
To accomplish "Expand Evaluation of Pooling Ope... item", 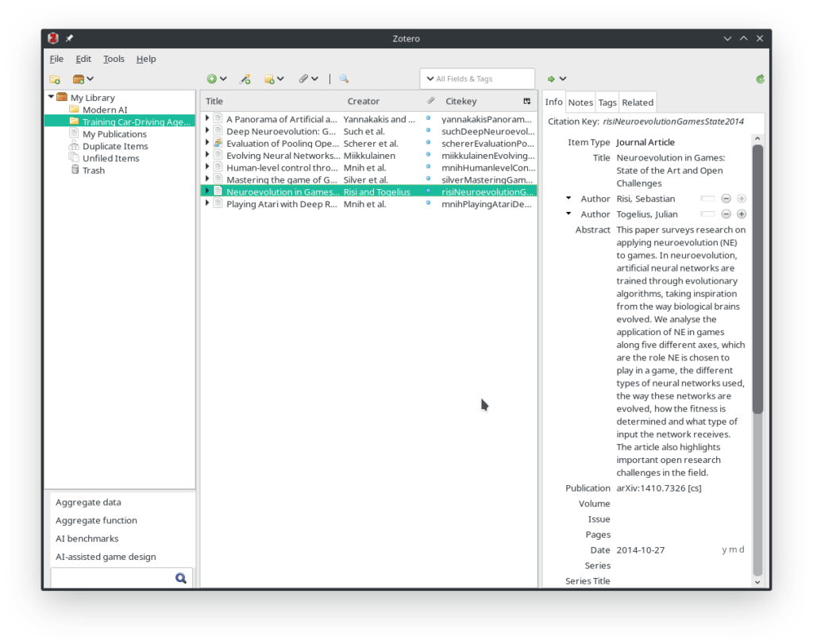I will [x=207, y=143].
